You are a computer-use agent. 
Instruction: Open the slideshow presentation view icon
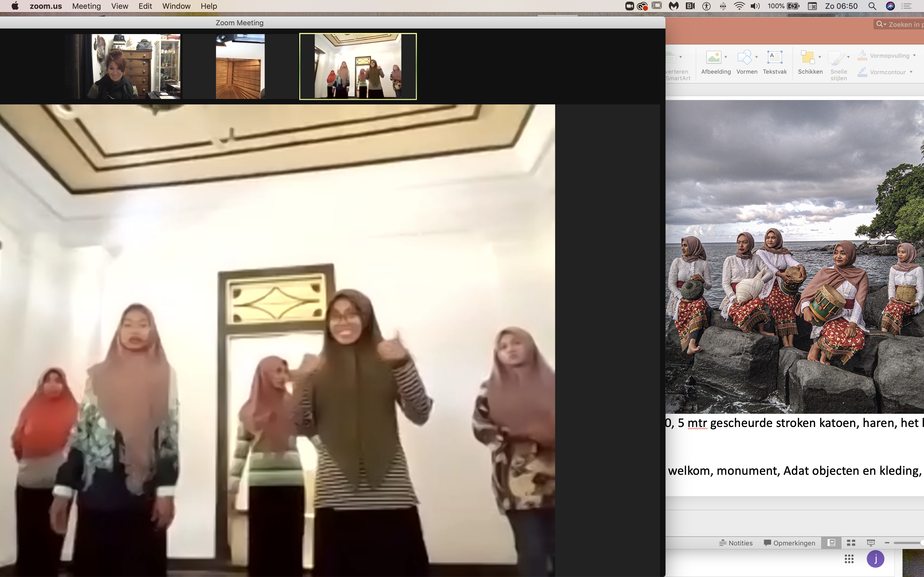(x=871, y=543)
